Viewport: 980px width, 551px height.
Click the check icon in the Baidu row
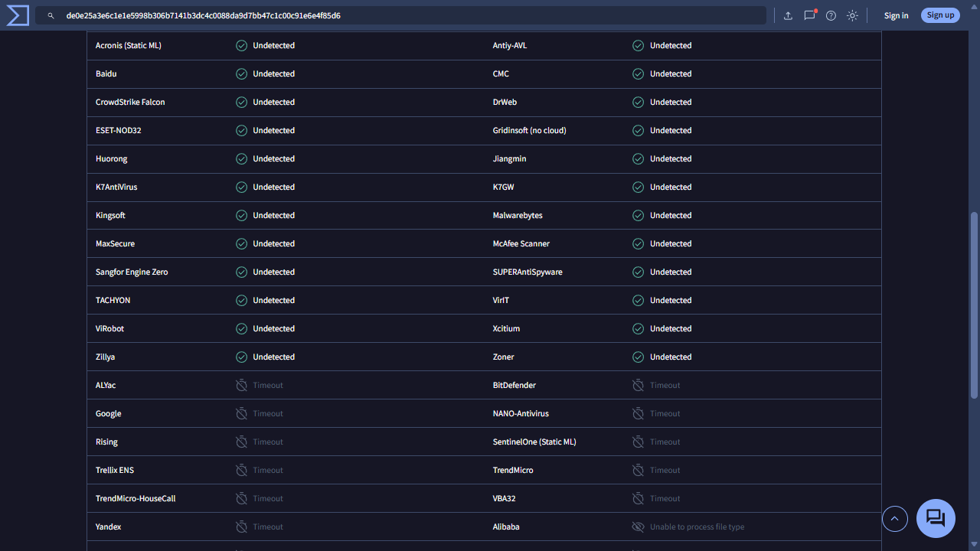click(x=241, y=74)
